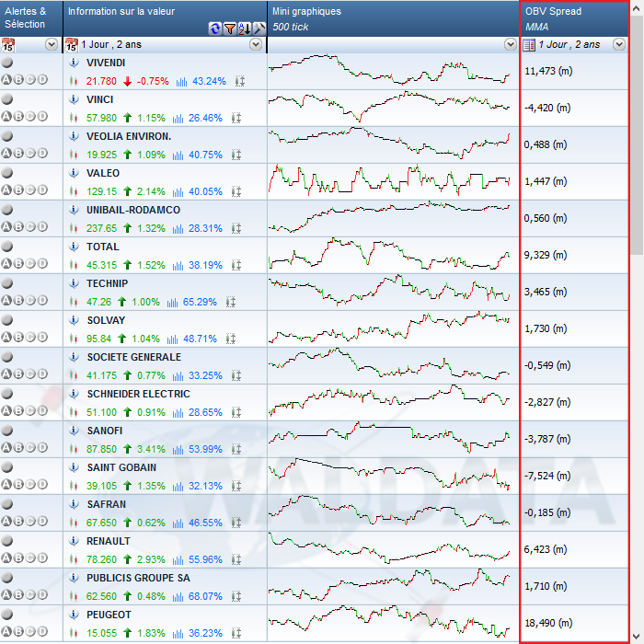Viewport: 644px width, 644px height.
Task: Toggle alert A for TOTAL
Action: click(6, 263)
